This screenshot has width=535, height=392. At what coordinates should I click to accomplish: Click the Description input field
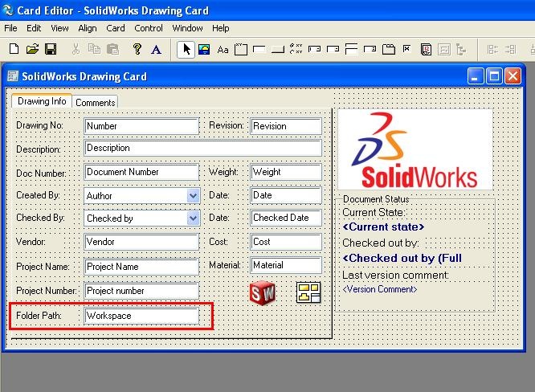point(202,148)
